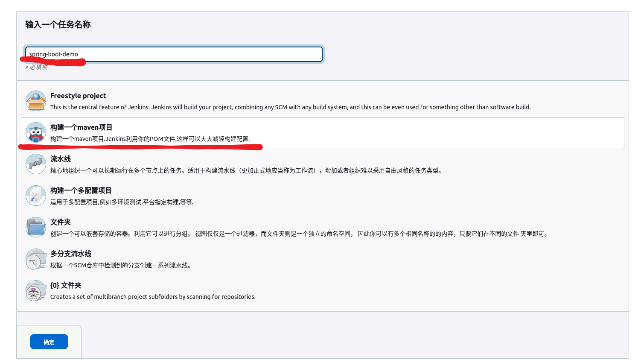
Task: Click description mentioning Jenkins利用你的POM文件
Action: point(150,139)
